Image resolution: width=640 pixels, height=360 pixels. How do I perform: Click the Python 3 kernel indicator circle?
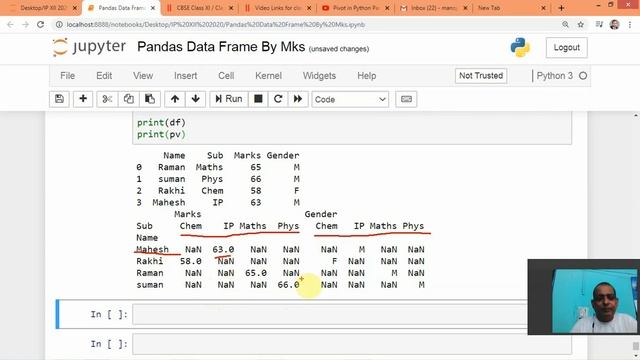583,76
